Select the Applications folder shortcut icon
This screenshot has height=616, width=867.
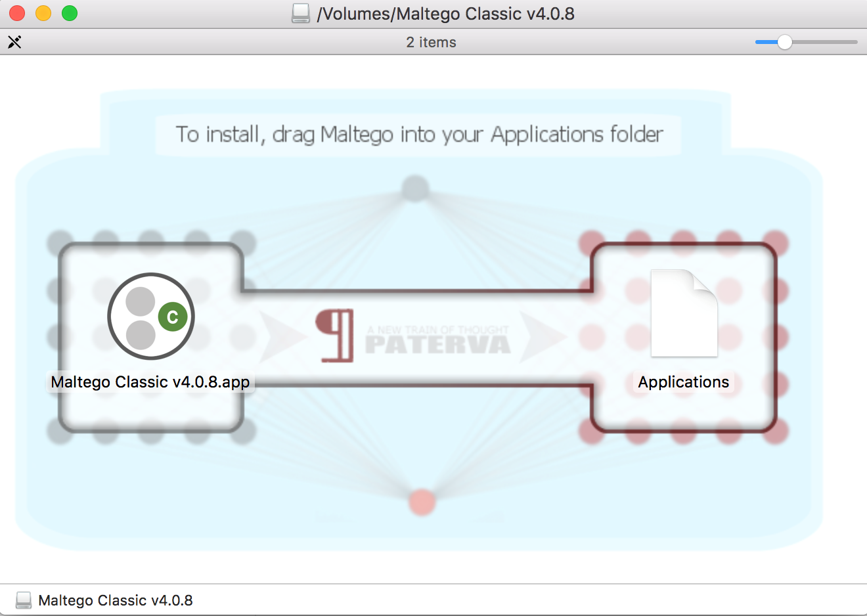tap(684, 313)
